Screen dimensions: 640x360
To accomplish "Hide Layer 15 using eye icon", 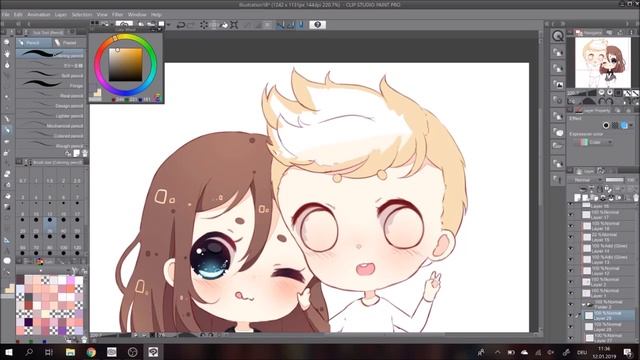I will [x=571, y=237].
